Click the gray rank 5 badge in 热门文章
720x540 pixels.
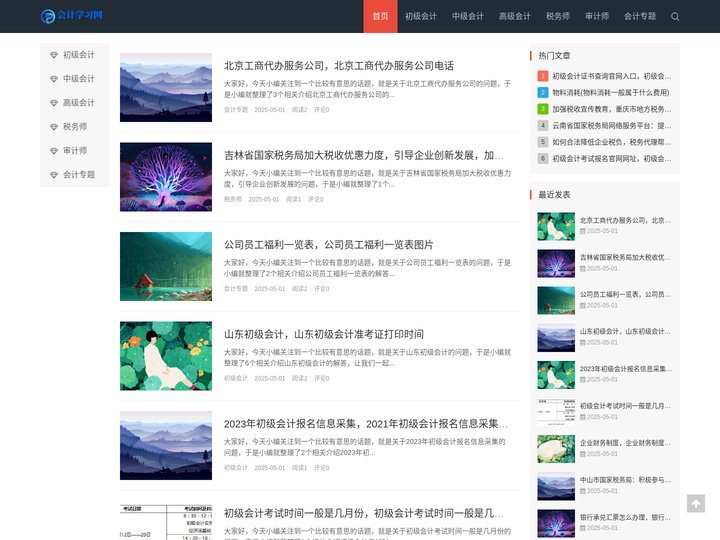click(542, 142)
